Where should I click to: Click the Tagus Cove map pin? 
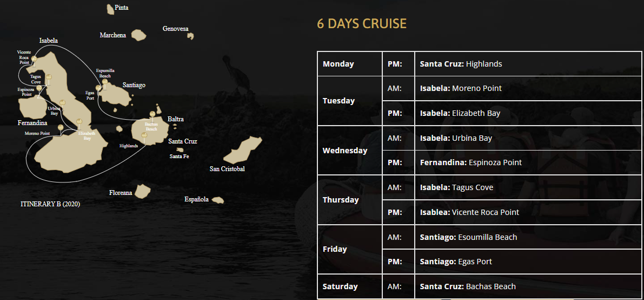49,78
